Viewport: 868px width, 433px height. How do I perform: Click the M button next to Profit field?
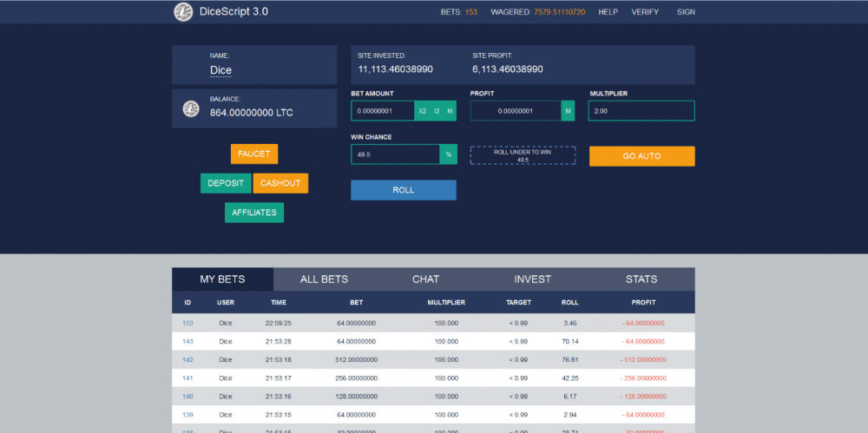(x=568, y=111)
